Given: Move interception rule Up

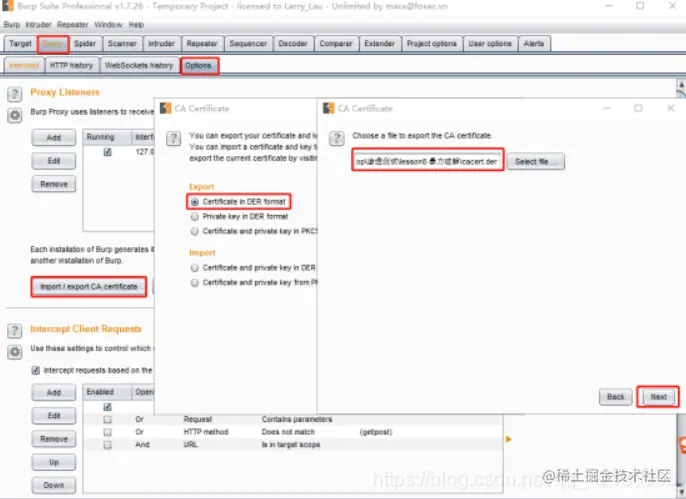Looking at the screenshot, I should tap(54, 462).
